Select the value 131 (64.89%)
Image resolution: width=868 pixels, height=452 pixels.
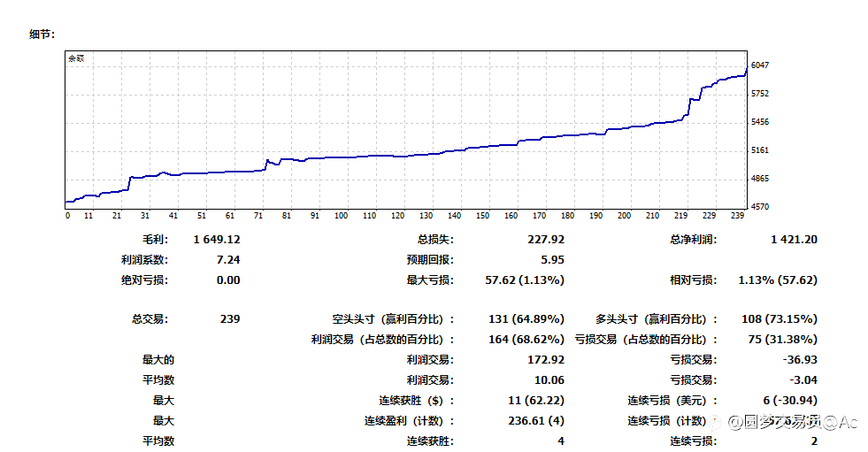pyautogui.click(x=526, y=319)
